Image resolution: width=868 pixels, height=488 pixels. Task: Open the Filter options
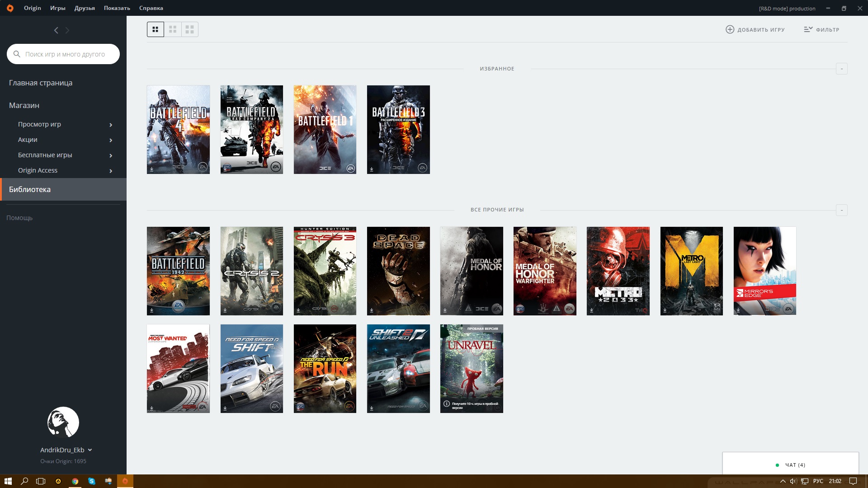[821, 29]
